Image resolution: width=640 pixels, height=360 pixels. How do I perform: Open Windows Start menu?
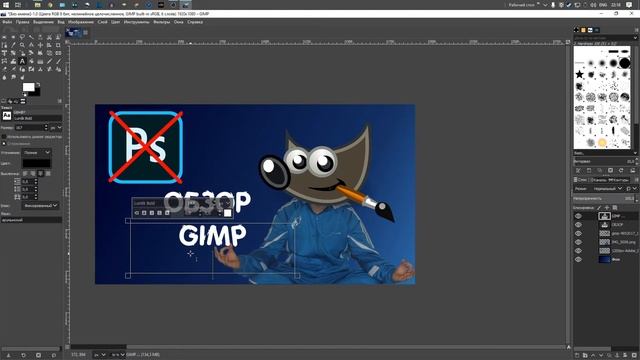pyautogui.click(x=6, y=5)
